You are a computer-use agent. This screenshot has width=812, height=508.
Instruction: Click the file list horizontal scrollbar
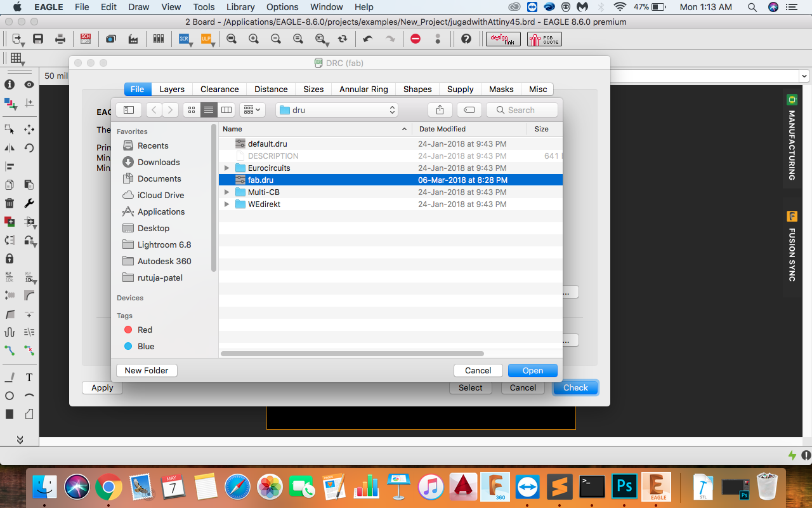click(x=352, y=354)
